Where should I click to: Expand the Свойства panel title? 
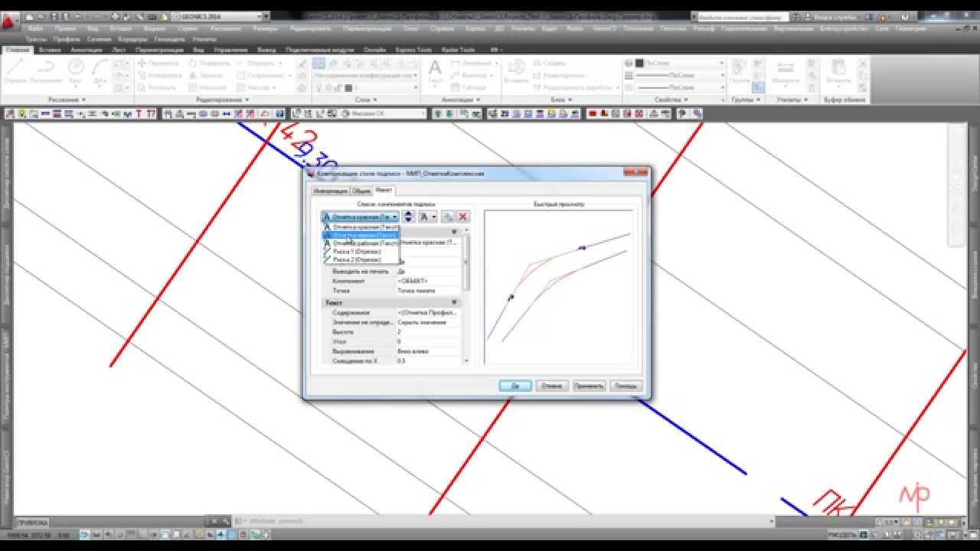671,99
